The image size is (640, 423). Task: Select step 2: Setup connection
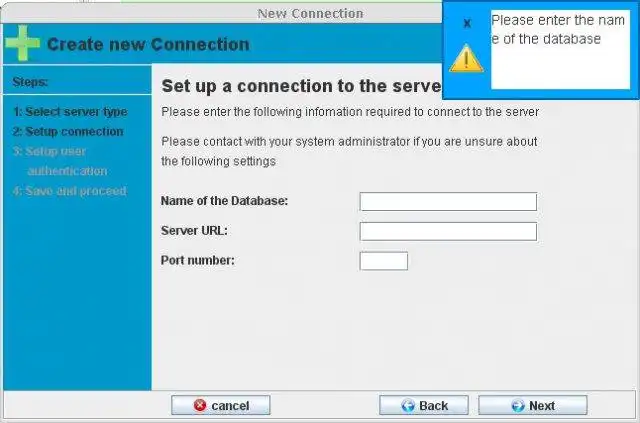68,131
